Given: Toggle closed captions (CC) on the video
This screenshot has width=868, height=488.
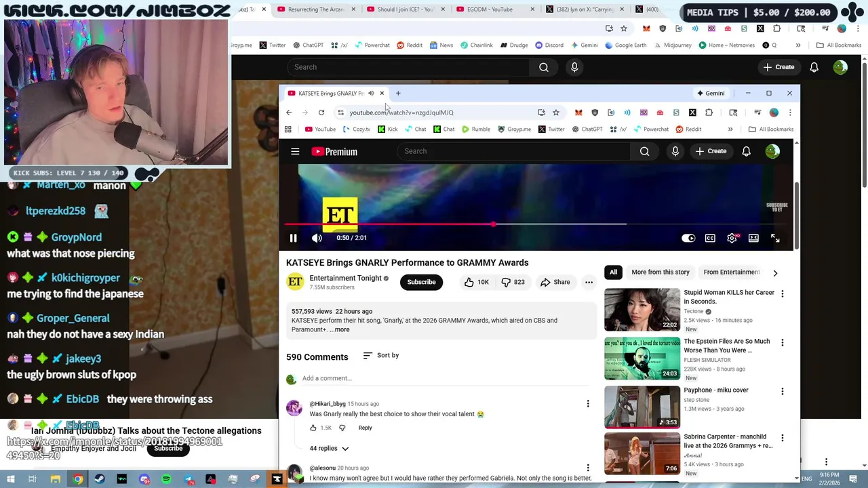Looking at the screenshot, I should pyautogui.click(x=710, y=238).
